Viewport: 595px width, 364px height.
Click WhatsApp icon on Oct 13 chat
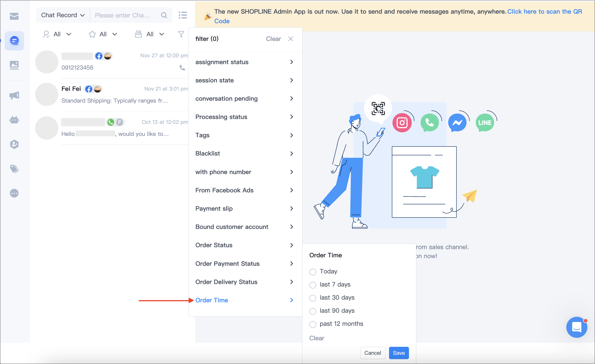click(x=111, y=122)
